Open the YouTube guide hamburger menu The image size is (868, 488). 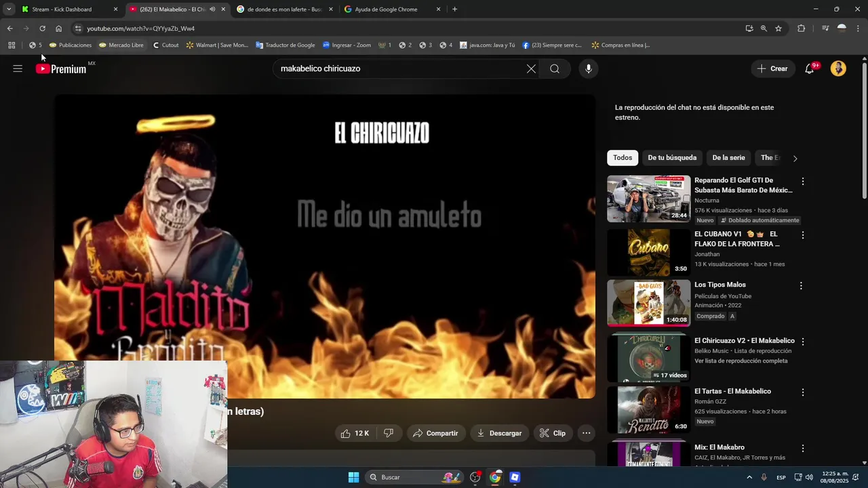pos(18,68)
